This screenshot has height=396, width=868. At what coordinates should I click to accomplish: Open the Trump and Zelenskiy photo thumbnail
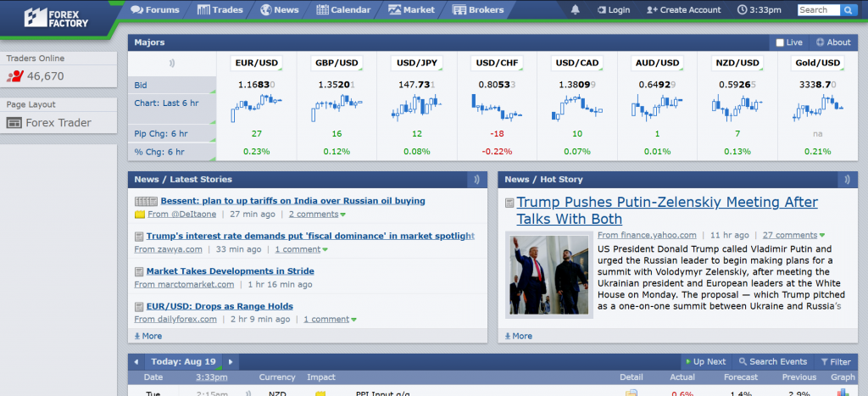[549, 276]
